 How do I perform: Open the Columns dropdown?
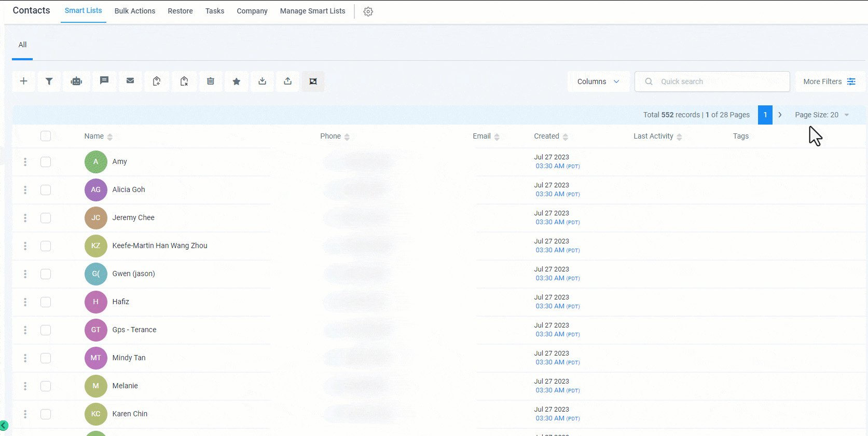tap(598, 81)
